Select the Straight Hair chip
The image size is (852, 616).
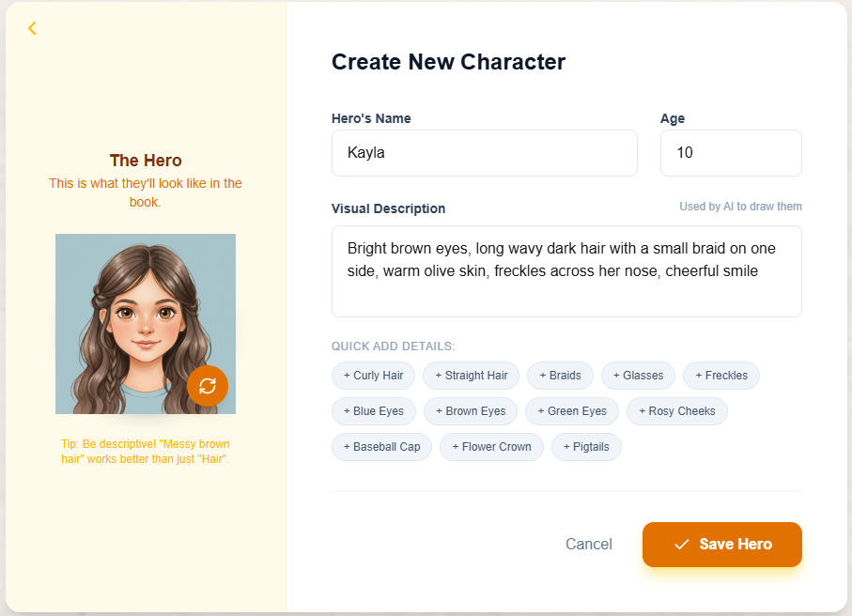(471, 375)
